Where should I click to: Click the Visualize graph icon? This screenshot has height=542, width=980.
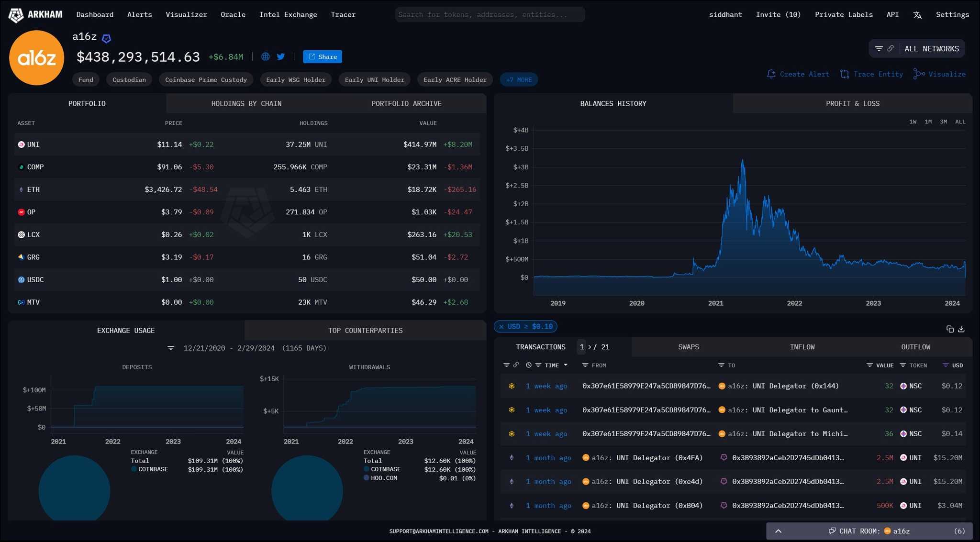[919, 74]
